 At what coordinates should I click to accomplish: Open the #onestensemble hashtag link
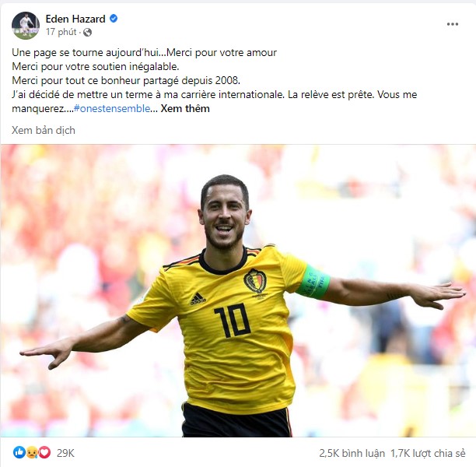(x=112, y=108)
